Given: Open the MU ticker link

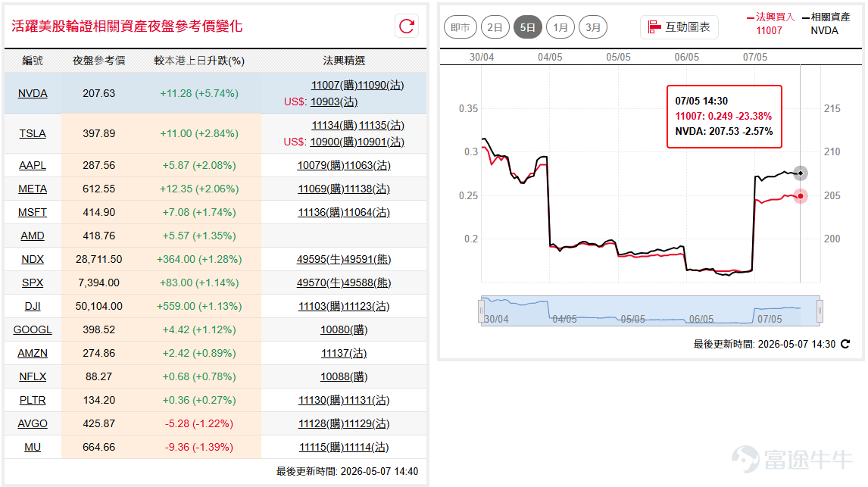Looking at the screenshot, I should pos(33,447).
